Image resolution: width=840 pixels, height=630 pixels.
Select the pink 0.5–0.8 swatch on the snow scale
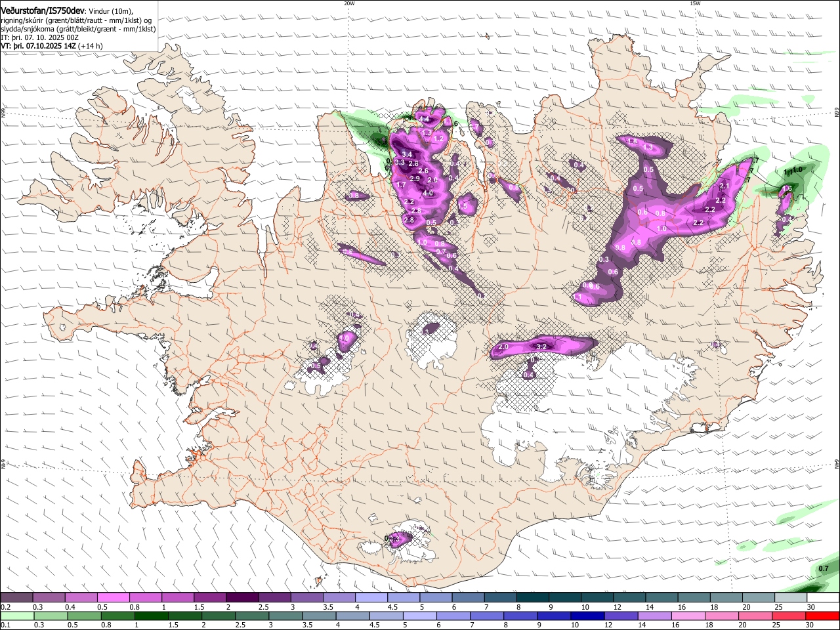click(113, 598)
